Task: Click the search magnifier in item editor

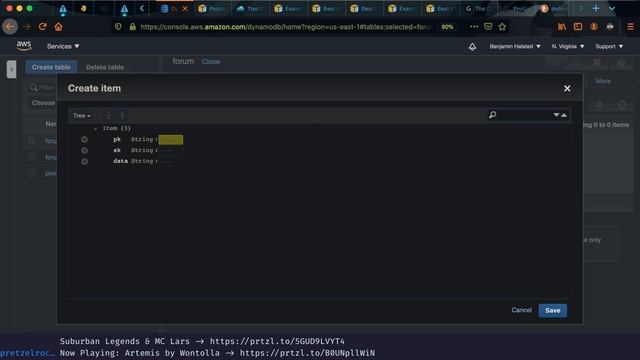Action: coord(493,115)
